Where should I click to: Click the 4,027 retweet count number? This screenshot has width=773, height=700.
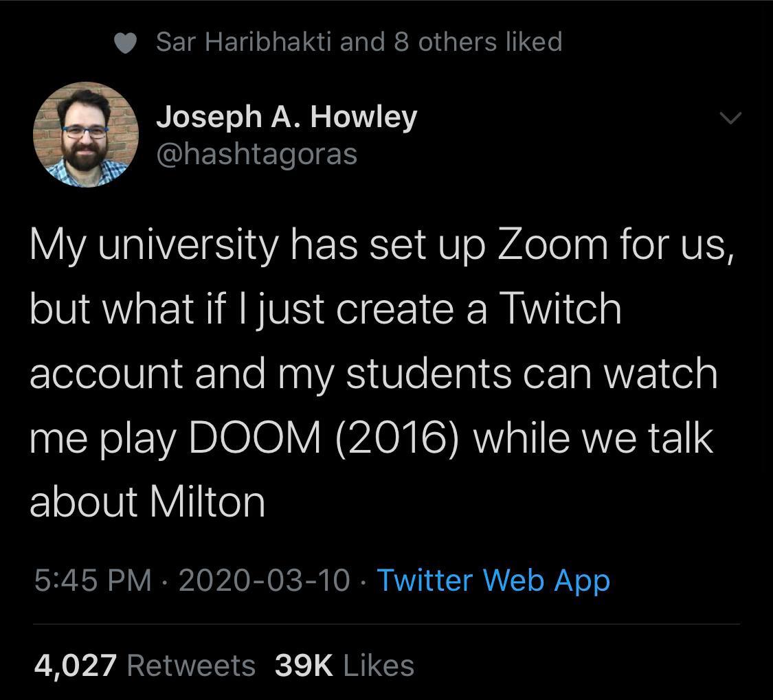(x=76, y=665)
